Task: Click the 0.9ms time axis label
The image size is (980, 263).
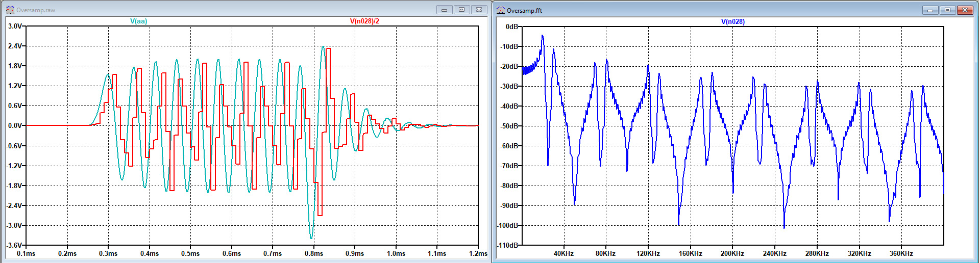Action: tap(355, 253)
